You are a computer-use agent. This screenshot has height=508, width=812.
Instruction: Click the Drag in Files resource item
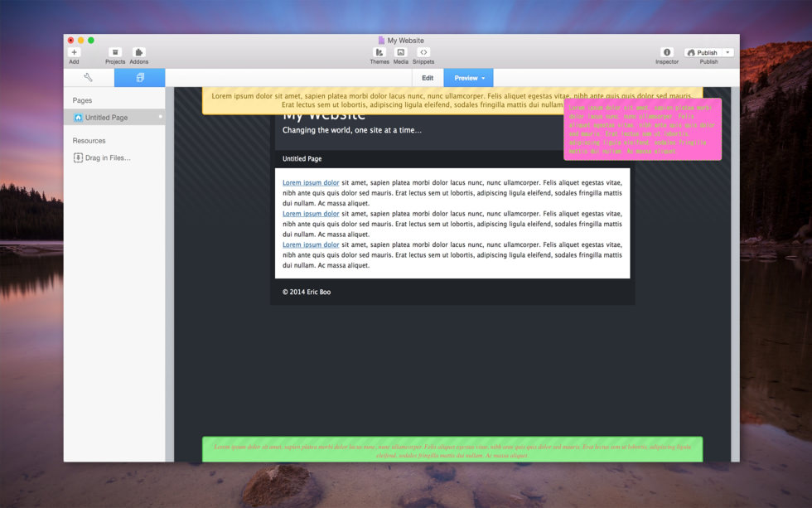pyautogui.click(x=102, y=158)
